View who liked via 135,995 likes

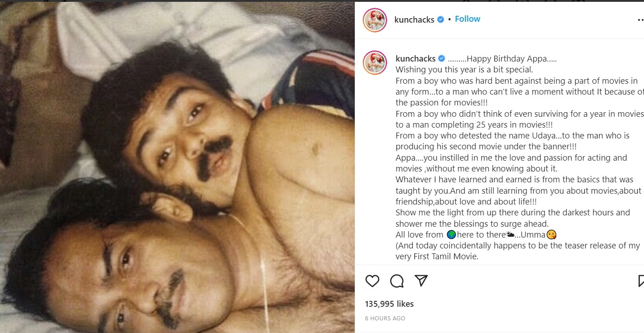point(389,304)
